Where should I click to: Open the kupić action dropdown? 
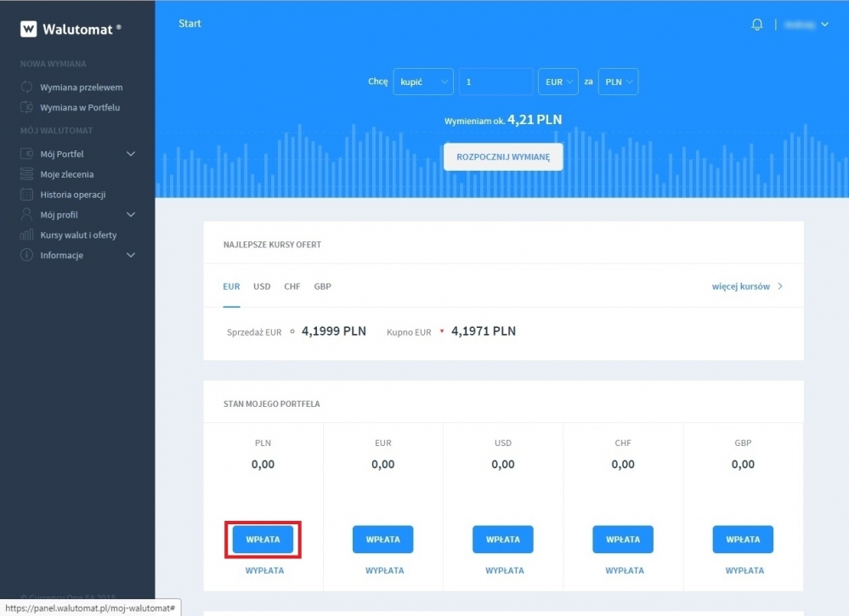pyautogui.click(x=423, y=82)
